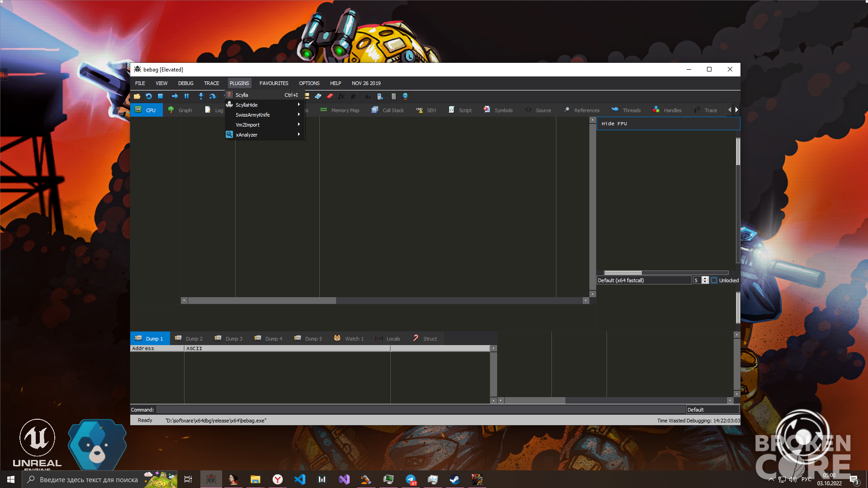This screenshot has height=488, width=868.
Task: Click the red bandage icon
Action: [330, 96]
